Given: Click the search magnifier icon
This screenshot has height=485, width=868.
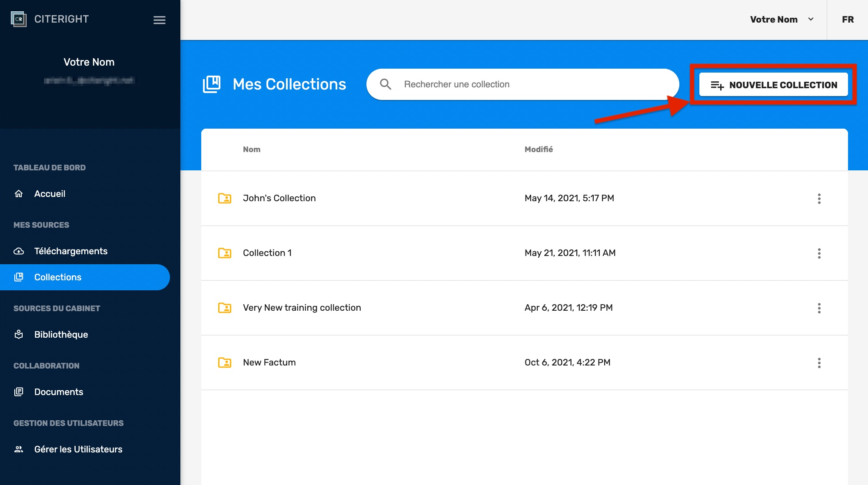Looking at the screenshot, I should pos(386,84).
